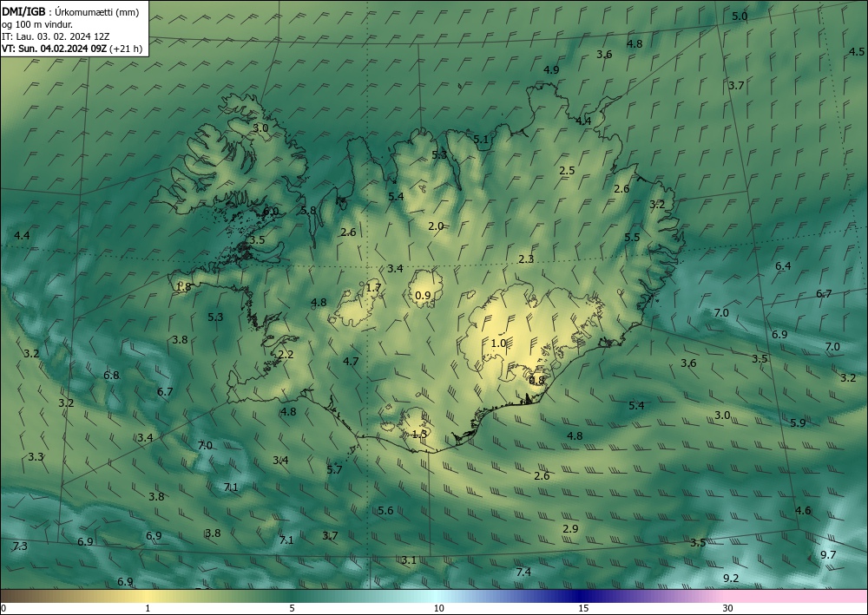Screen dimensions: 868x615
Task: Click the 4.5 value on the map
Action: (x=857, y=51)
